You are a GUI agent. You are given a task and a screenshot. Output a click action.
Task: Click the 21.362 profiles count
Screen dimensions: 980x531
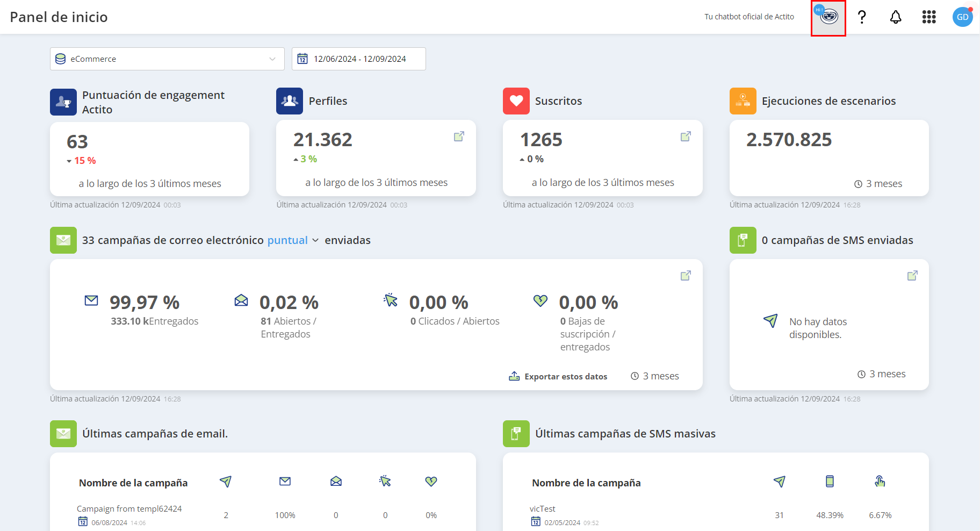323,140
